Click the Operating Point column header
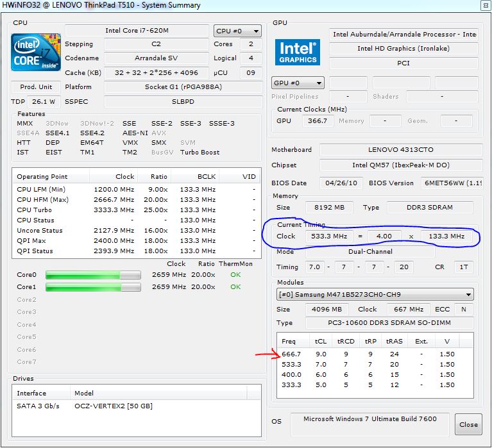This screenshot has height=448, width=492. [x=51, y=176]
